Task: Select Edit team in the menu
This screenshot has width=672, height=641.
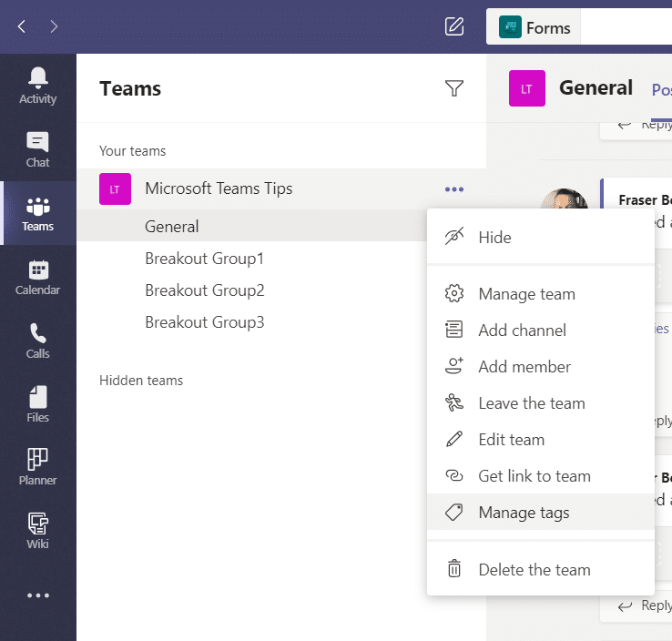Action: pos(541,440)
